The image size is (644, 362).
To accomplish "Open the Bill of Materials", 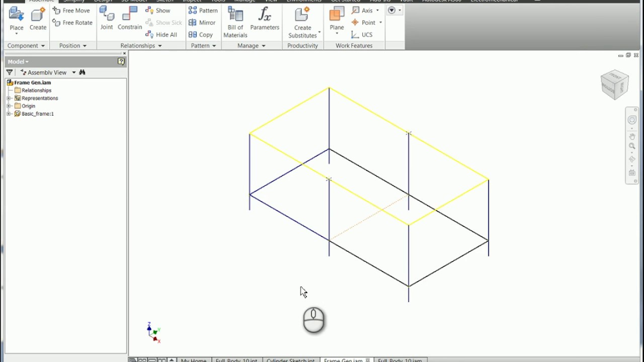I will coord(235,22).
